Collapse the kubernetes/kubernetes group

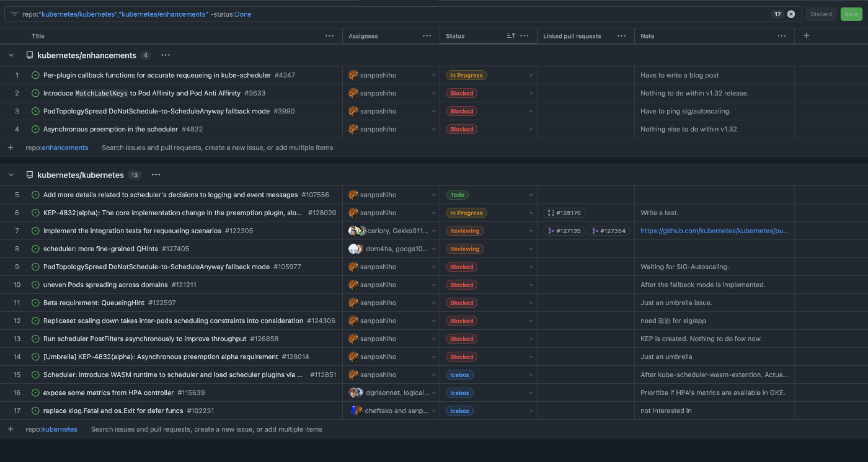pos(11,175)
